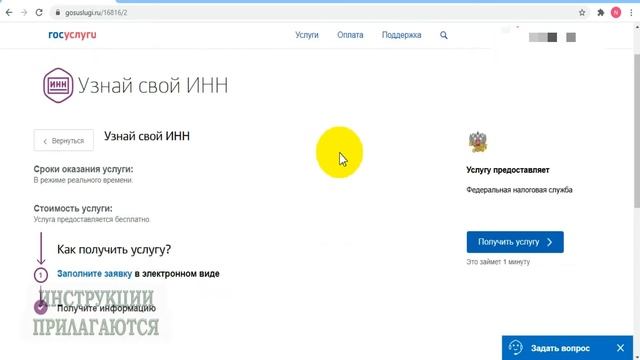Bookmark the page with star icon

click(582, 13)
